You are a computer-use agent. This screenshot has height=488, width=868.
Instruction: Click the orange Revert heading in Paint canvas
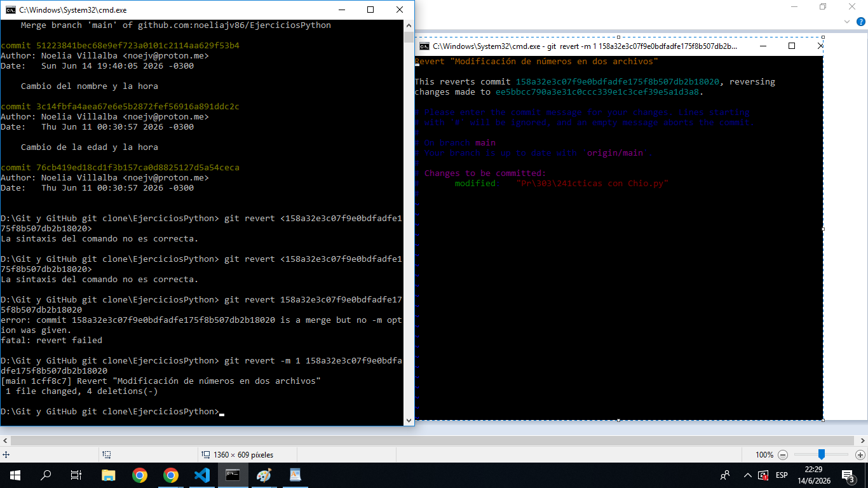pos(536,62)
